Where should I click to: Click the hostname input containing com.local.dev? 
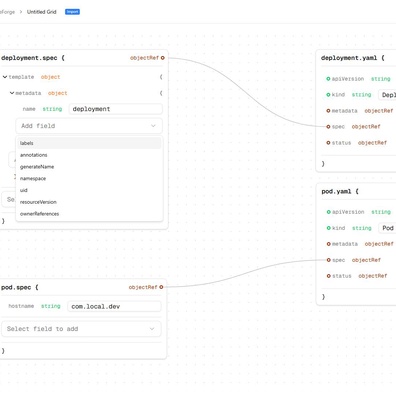click(x=114, y=306)
